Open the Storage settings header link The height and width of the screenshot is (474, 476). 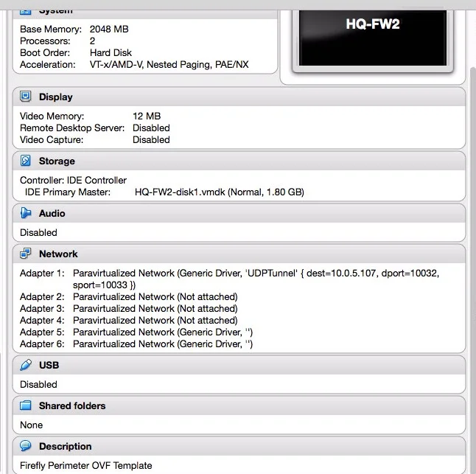pos(57,161)
